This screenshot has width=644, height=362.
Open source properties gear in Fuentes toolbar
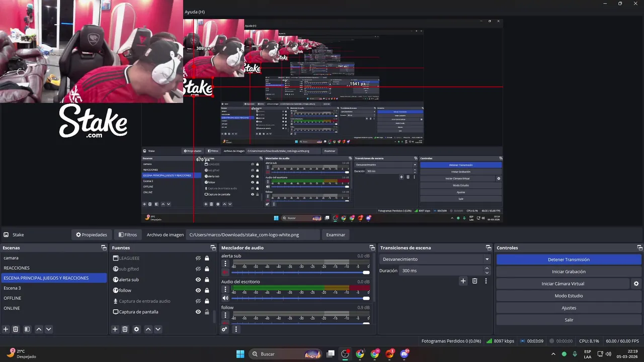pyautogui.click(x=136, y=329)
